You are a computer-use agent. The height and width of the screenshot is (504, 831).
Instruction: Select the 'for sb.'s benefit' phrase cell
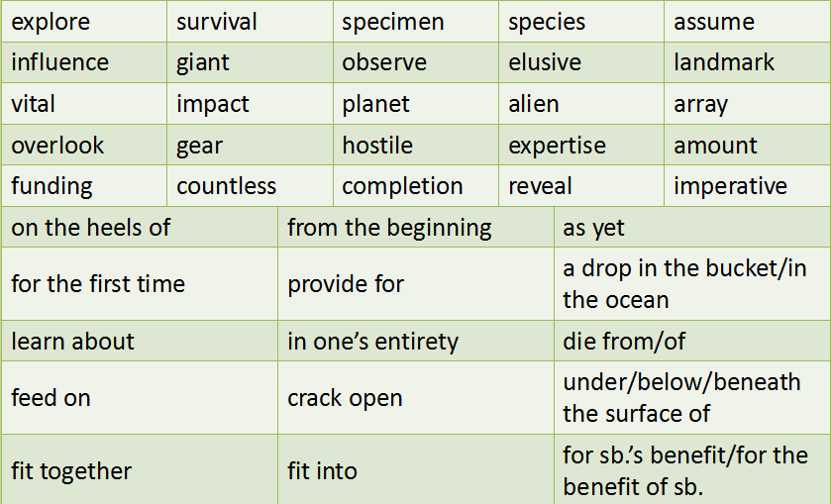(x=685, y=471)
